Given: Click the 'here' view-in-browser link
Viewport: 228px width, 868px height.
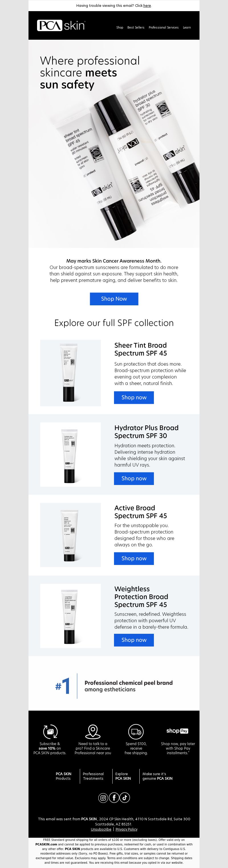Looking at the screenshot, I should tap(147, 6).
